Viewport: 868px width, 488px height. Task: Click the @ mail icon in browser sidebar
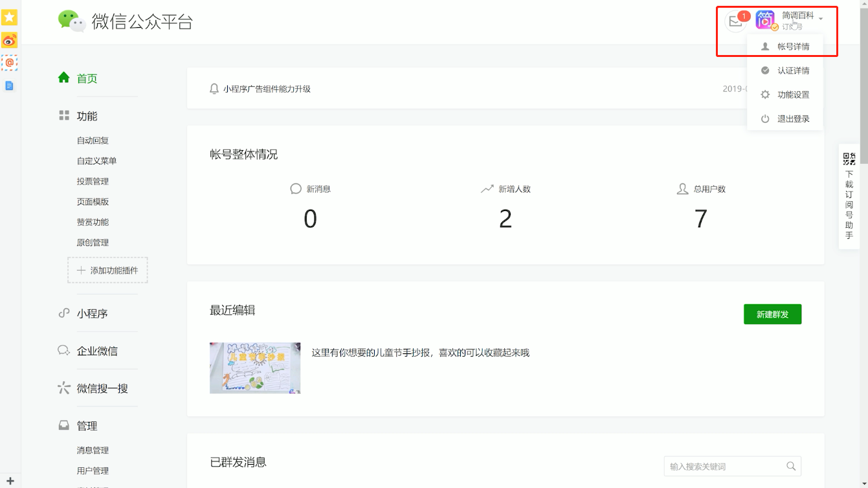point(9,63)
